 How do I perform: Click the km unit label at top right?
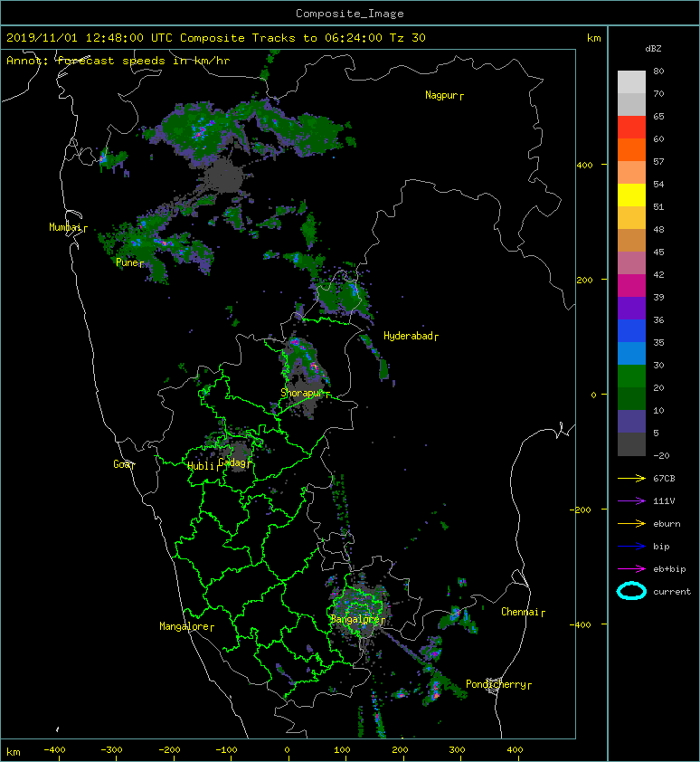[594, 38]
